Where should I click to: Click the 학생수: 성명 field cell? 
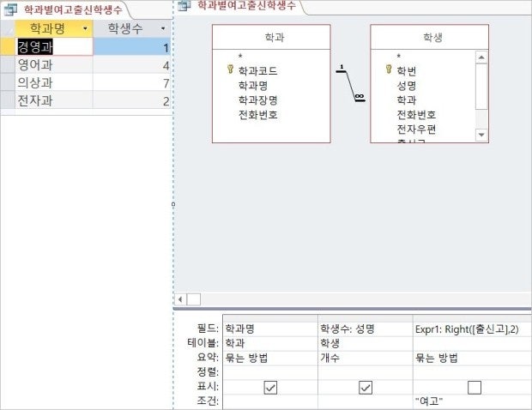pos(366,329)
